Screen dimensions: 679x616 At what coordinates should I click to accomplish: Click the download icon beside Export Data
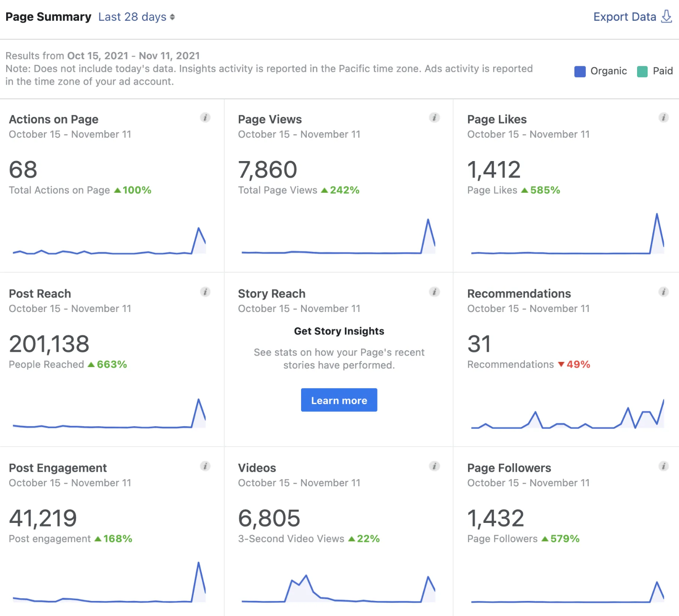pos(667,16)
